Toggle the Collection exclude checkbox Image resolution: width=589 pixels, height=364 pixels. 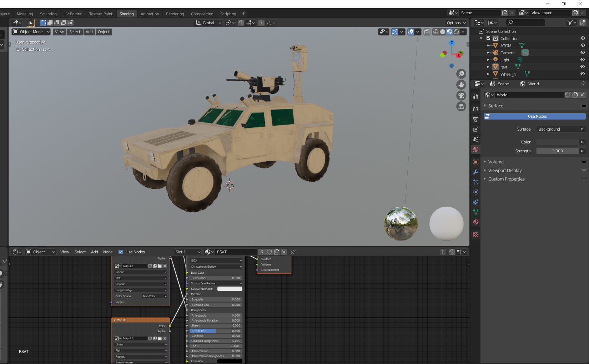488,39
